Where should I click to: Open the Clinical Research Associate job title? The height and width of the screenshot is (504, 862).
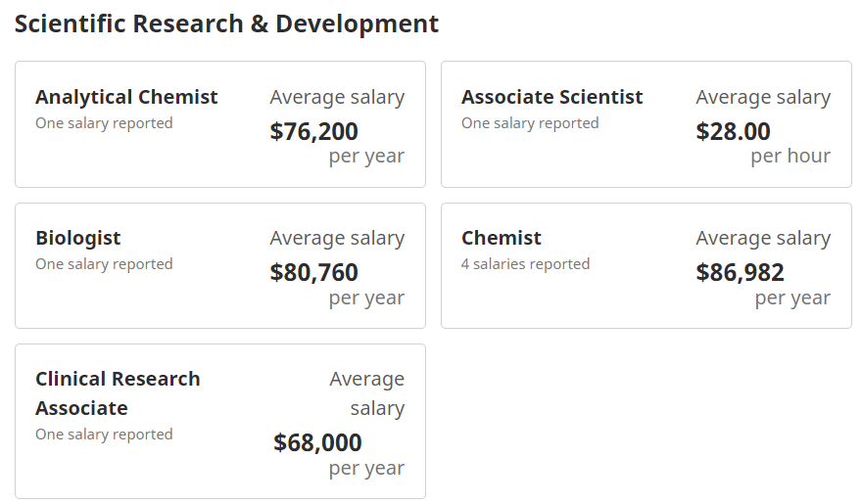pyautogui.click(x=118, y=392)
